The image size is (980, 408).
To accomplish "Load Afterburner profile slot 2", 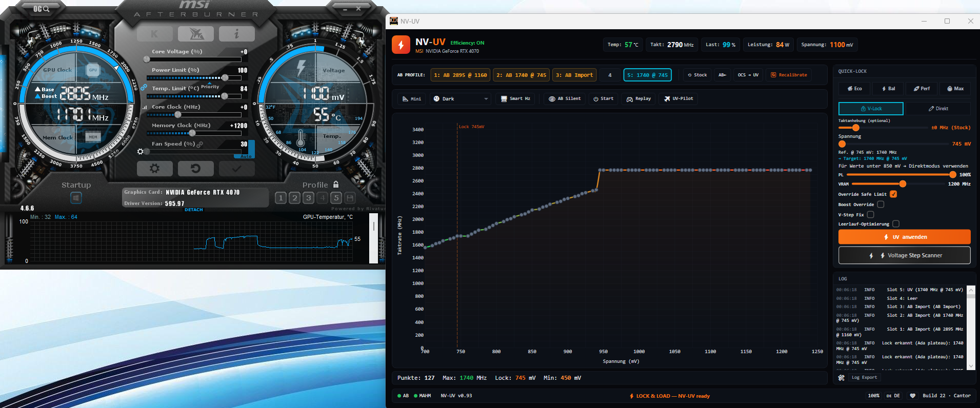I will coord(294,198).
